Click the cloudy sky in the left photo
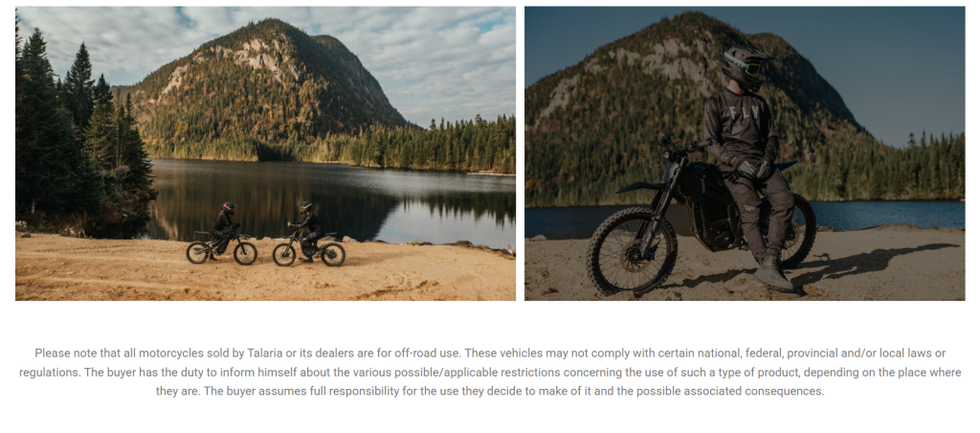This screenshot has width=980, height=433. [432, 57]
